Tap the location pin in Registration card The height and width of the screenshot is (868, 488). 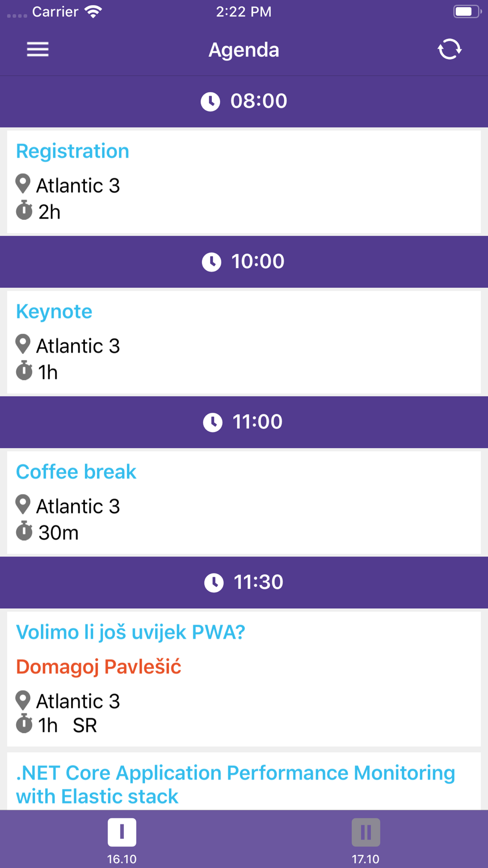pyautogui.click(x=23, y=184)
